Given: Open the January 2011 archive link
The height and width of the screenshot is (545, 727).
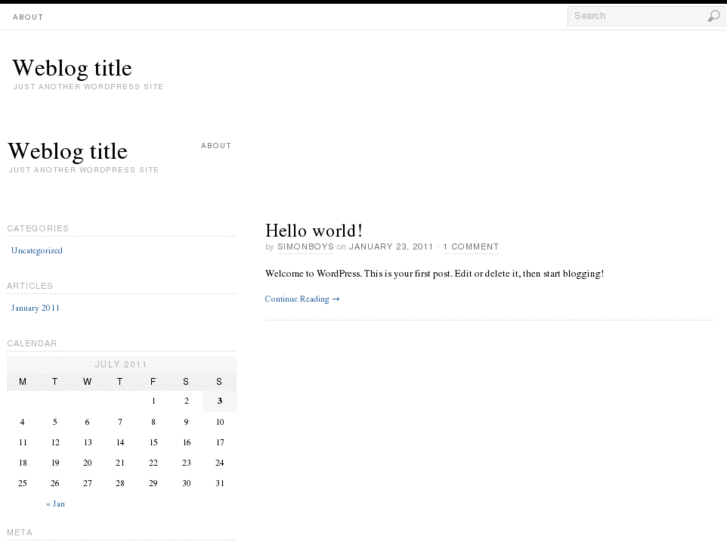Looking at the screenshot, I should [x=36, y=308].
